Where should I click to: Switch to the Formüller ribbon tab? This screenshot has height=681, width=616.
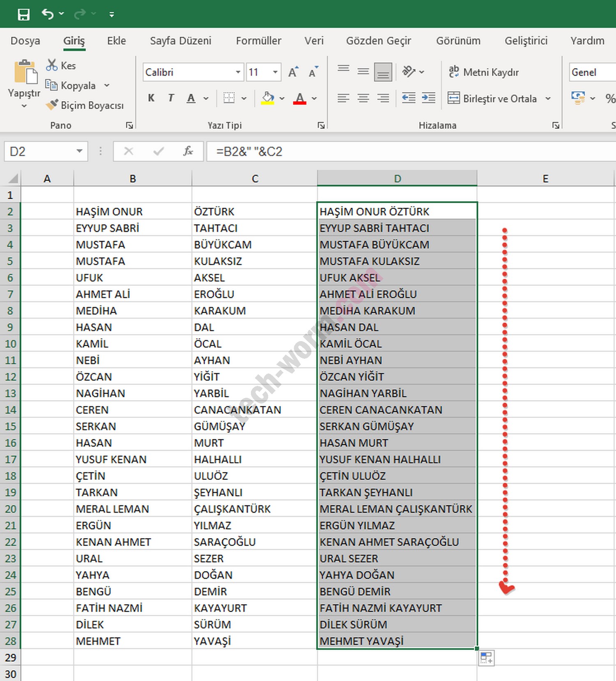point(258,41)
